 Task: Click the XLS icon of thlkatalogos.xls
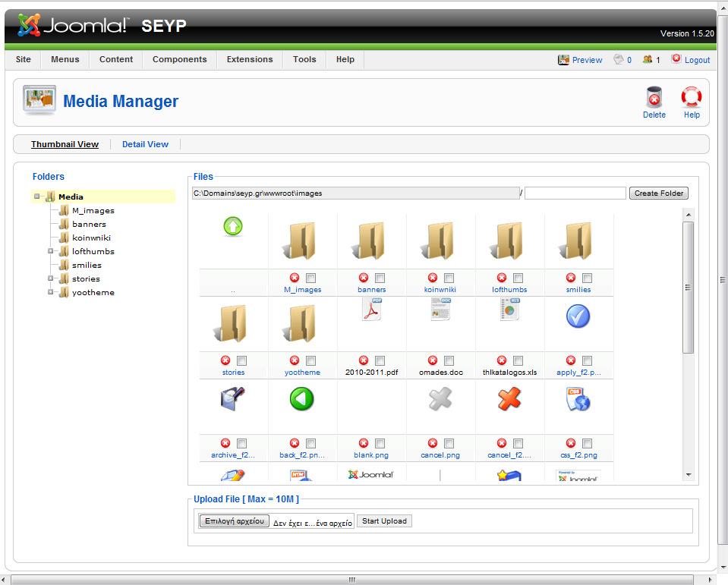510,309
